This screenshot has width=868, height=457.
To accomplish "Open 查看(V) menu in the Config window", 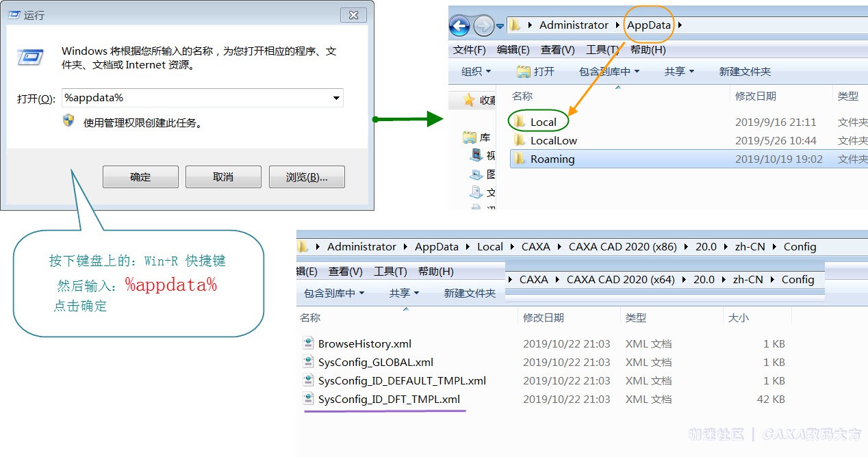I will click(x=345, y=272).
